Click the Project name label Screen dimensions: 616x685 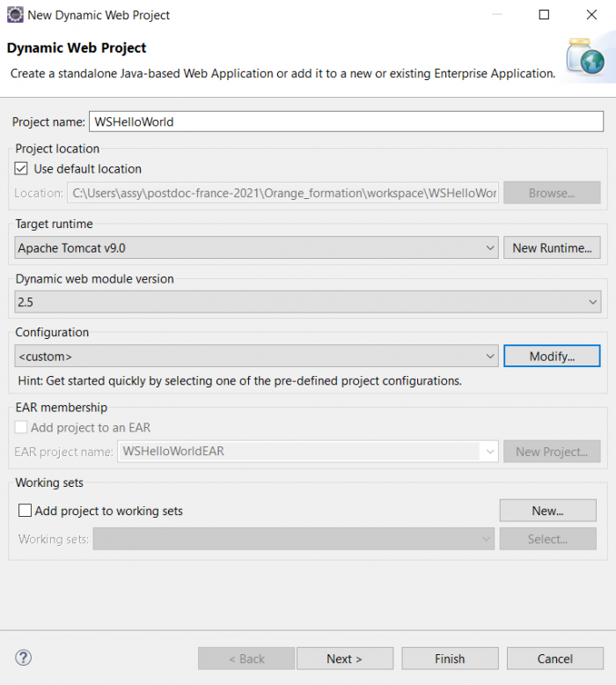click(x=48, y=122)
